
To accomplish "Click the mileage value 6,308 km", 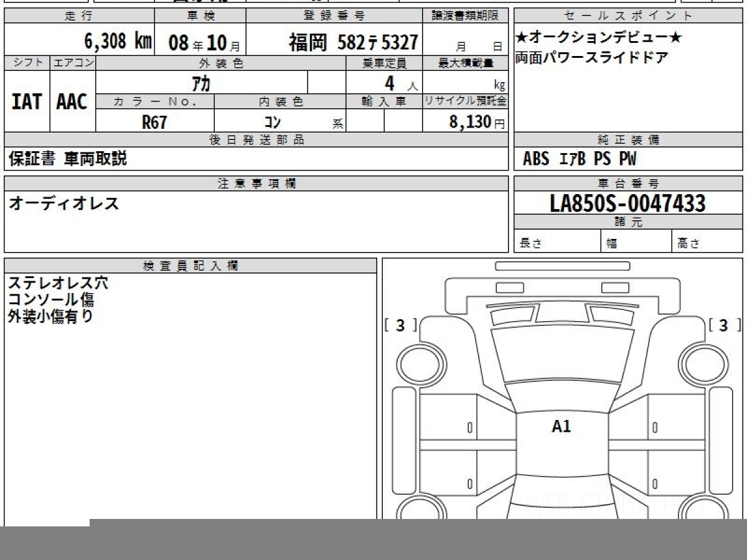I will [118, 42].
